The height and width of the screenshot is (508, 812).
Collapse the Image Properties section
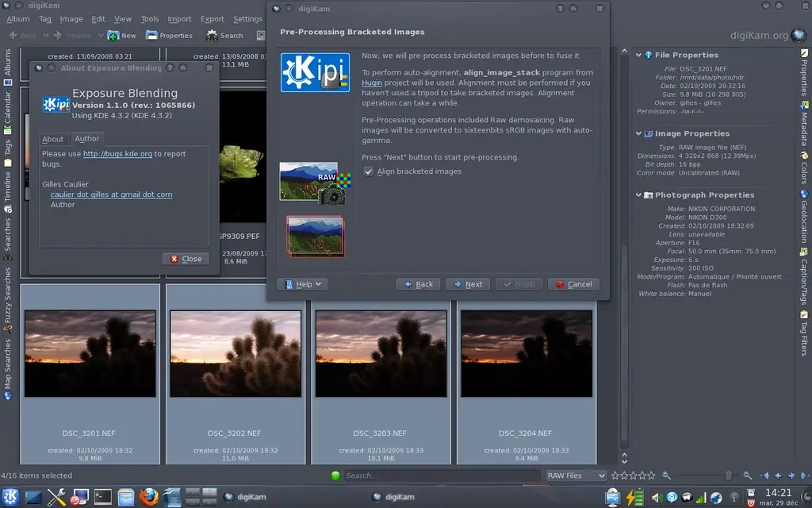[x=638, y=133]
